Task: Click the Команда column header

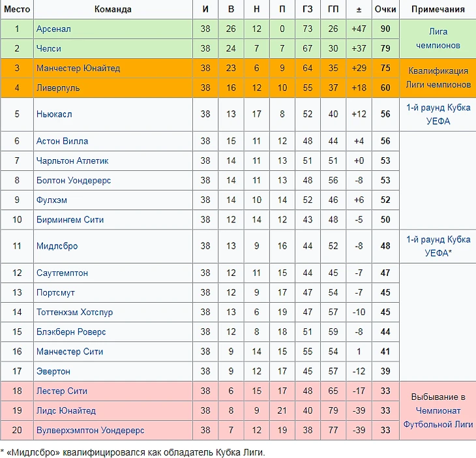Action: 113,9
